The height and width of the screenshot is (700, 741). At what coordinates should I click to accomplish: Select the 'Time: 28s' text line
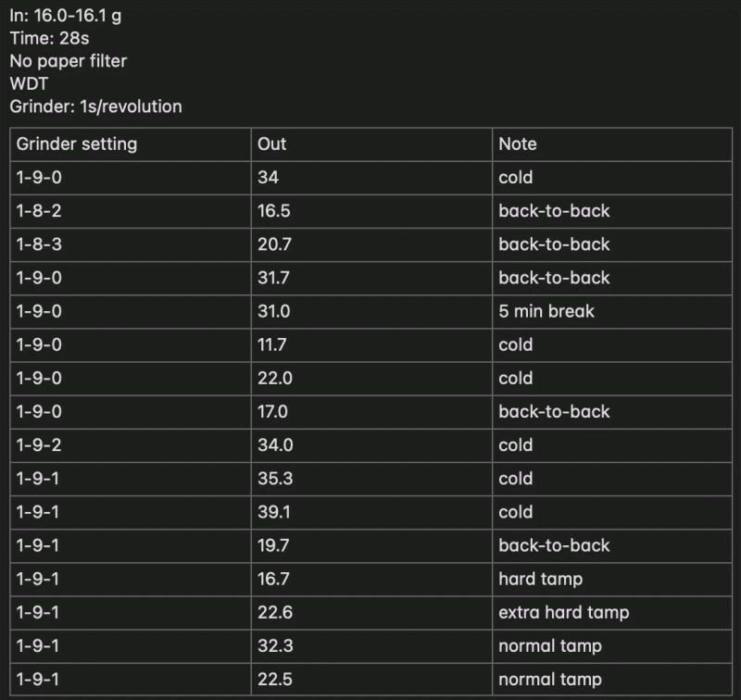coord(51,39)
